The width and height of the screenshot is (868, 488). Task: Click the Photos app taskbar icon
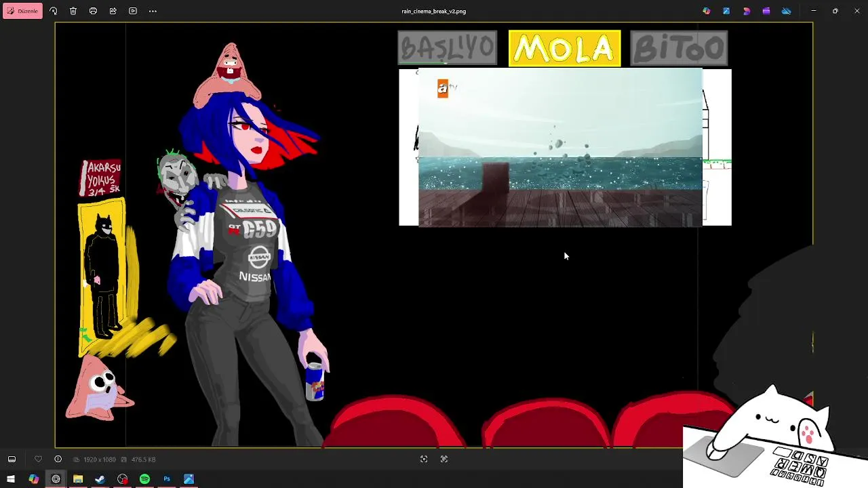click(x=189, y=479)
